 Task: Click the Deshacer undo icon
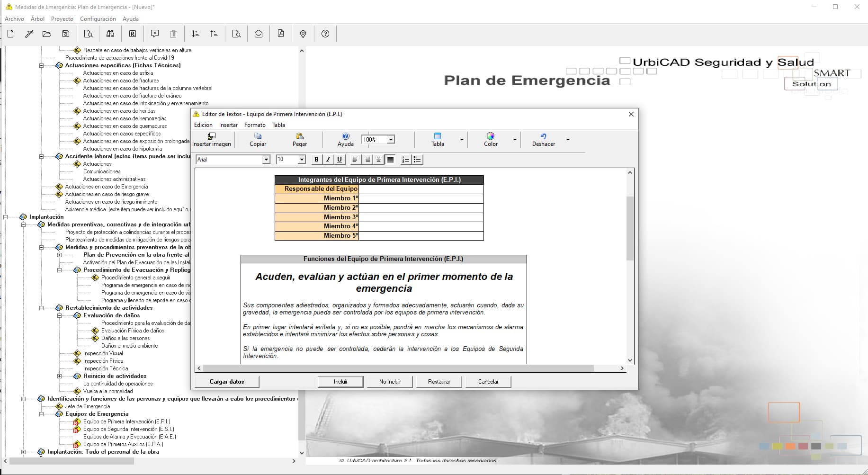(543, 140)
